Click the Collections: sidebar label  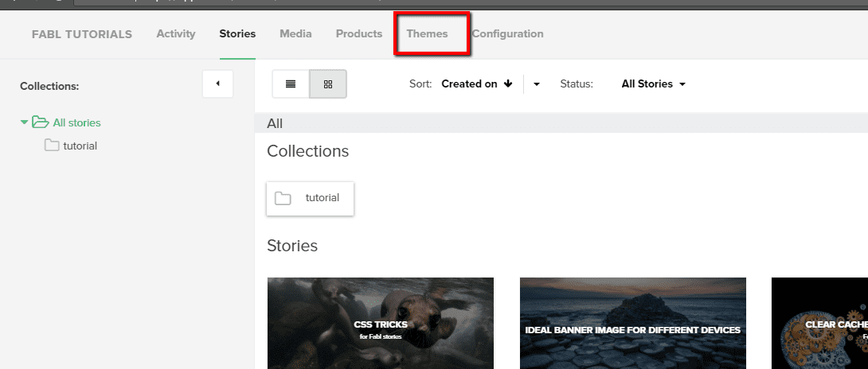[x=50, y=87]
